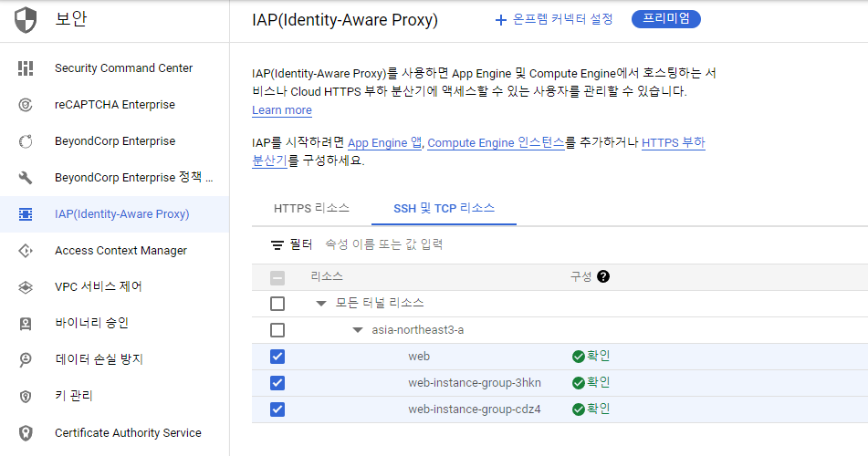Click the plus icon for 온프렘 커넥터 설정

500,20
